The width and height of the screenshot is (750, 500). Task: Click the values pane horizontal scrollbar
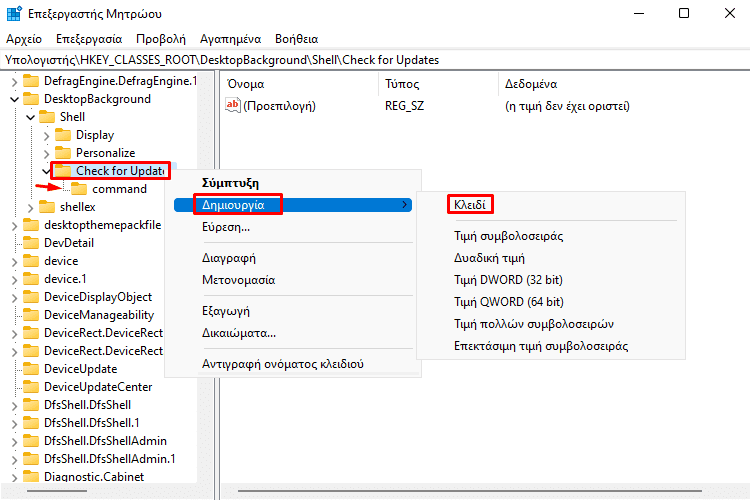(x=470, y=491)
